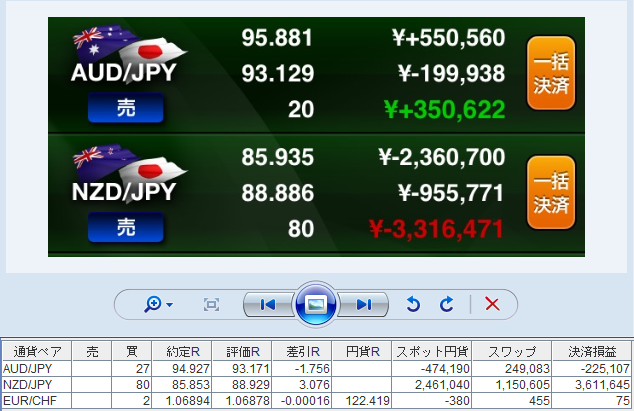The image size is (634, 411).
Task: Select the NZD/JPY table row cell
Action: tap(37, 384)
